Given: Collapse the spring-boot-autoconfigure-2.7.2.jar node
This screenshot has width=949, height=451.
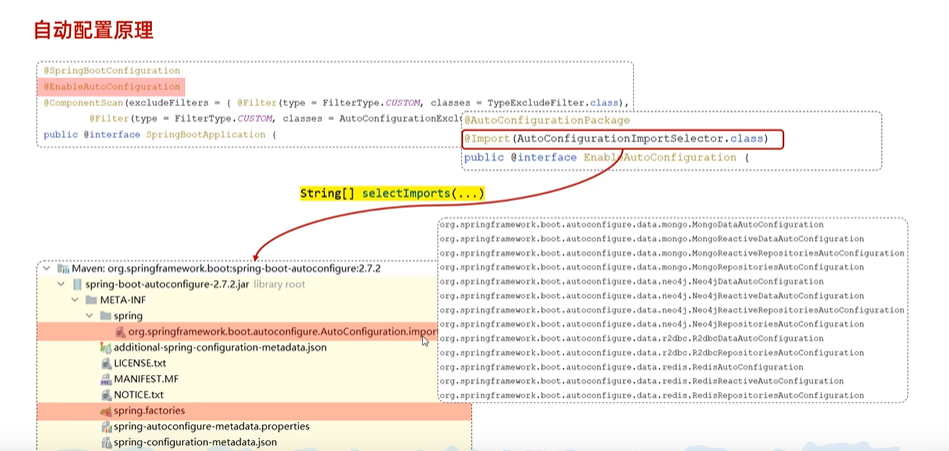Looking at the screenshot, I should point(61,284).
